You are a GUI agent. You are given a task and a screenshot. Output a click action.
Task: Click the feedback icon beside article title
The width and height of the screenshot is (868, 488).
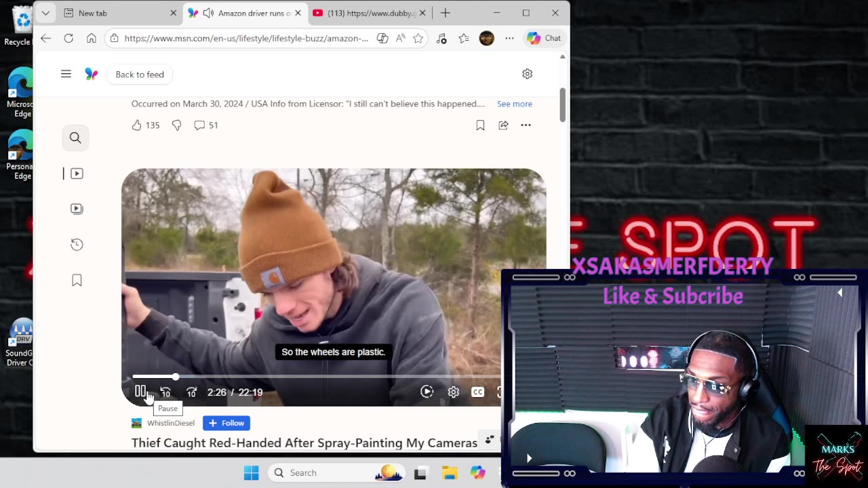click(490, 441)
